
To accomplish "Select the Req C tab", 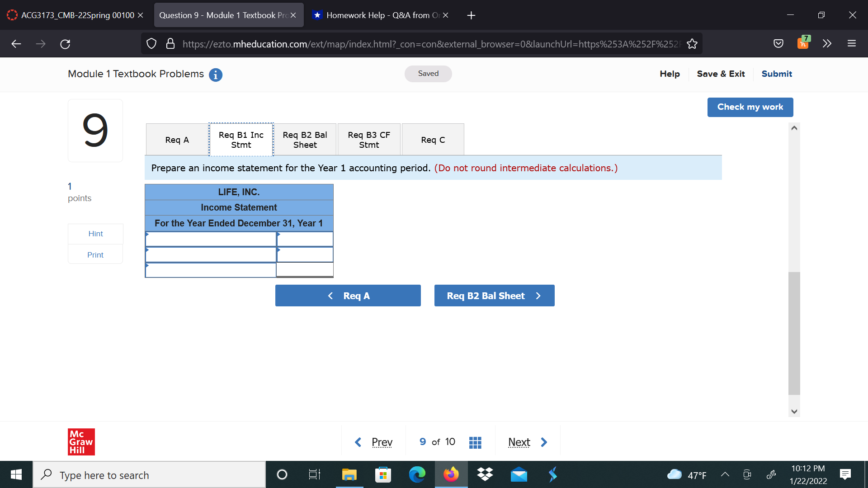I will [432, 139].
